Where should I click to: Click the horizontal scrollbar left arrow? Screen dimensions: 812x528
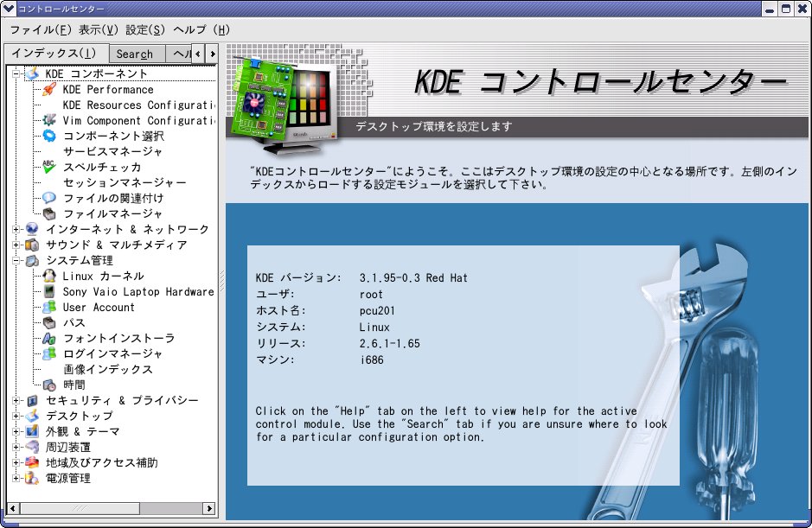pyautogui.click(x=13, y=508)
